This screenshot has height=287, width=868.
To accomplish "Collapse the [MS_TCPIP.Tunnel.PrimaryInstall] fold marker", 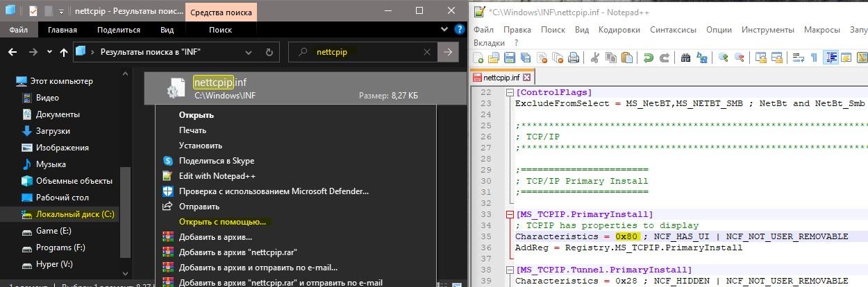I will 510,270.
